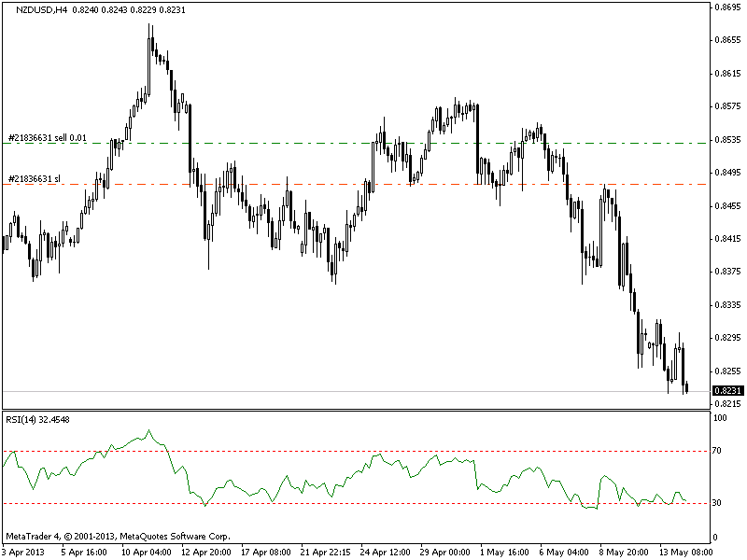Click the 0.8695 price axis label
Image resolution: width=747 pixels, height=560 pixels.
pyautogui.click(x=728, y=7)
